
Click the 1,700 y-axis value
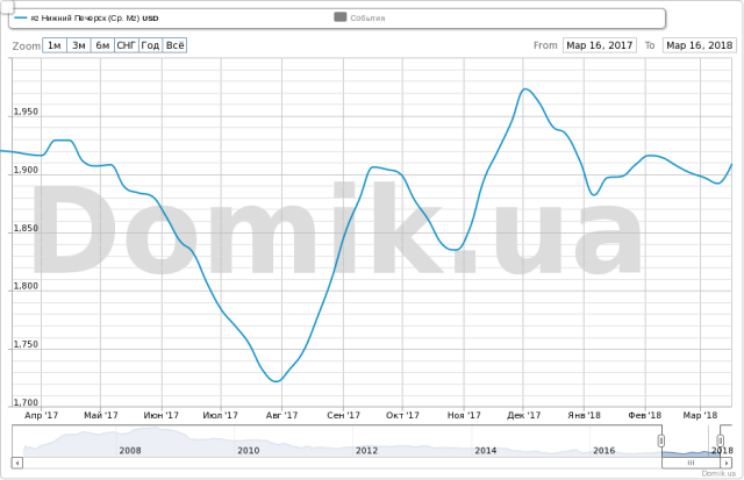(26, 403)
